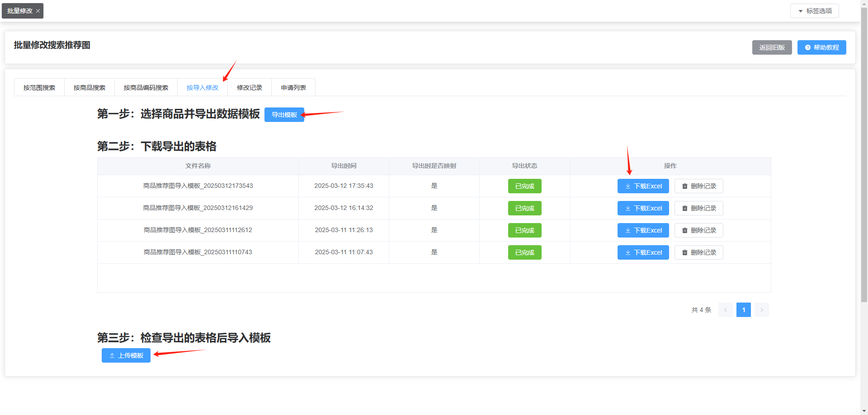Screen dimensions: 868x415
Task: Click the 帮助教程 help button
Action: coord(821,47)
